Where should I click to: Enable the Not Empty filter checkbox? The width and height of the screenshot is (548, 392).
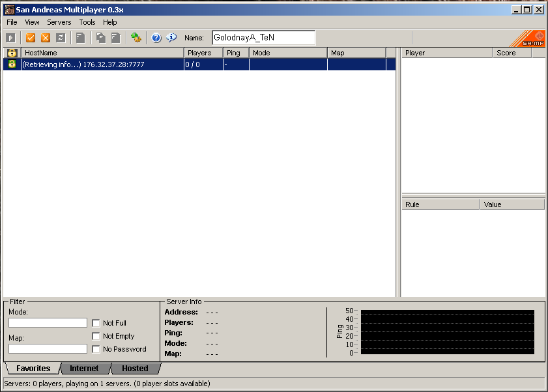96,336
